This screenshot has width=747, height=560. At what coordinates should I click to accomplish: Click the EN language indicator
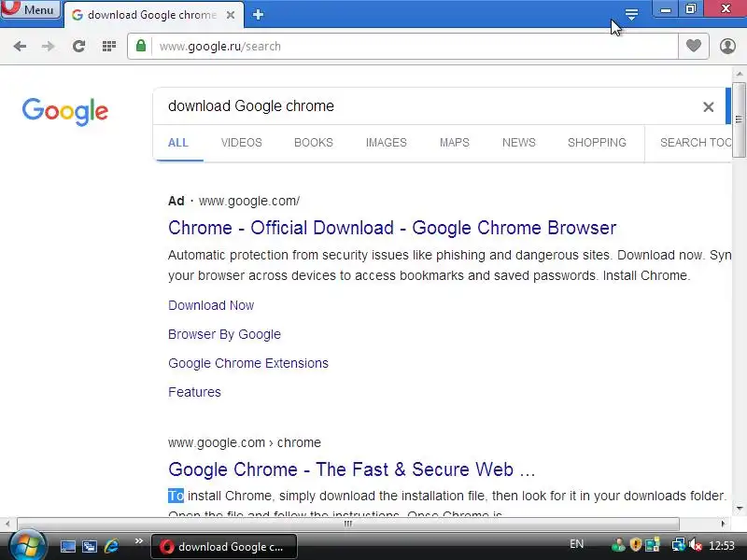point(576,544)
